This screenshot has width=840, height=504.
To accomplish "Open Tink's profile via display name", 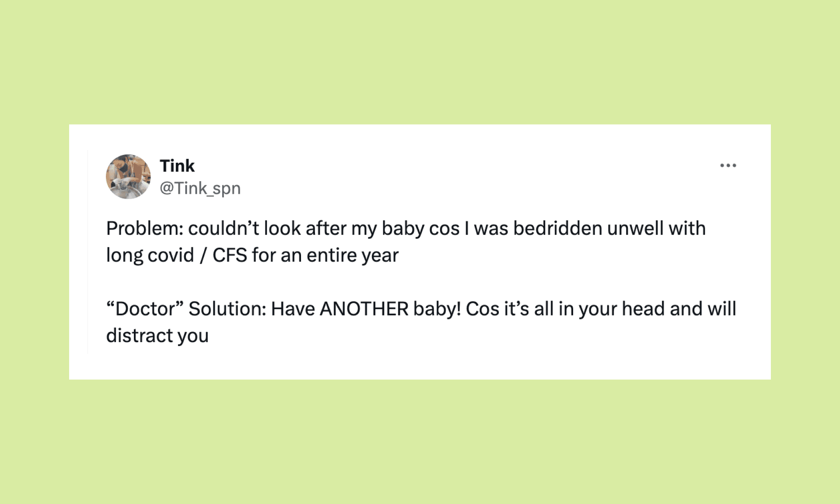I will (x=177, y=166).
